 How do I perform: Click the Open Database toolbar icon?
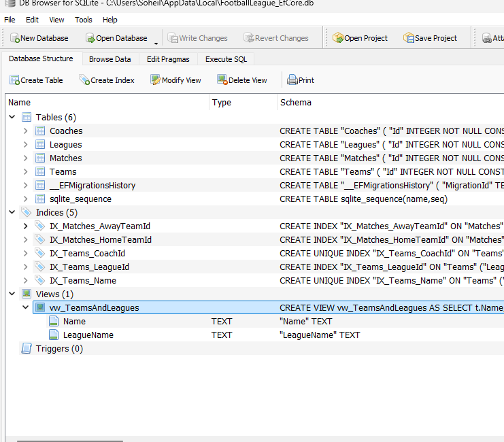(90, 38)
